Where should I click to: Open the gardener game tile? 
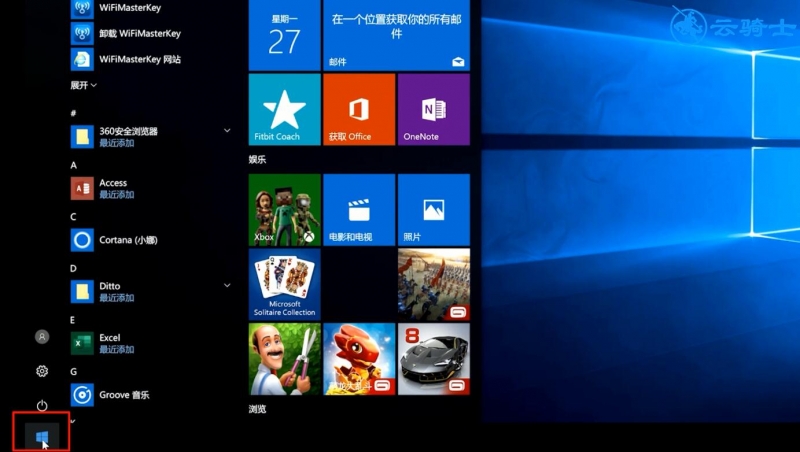coord(285,359)
